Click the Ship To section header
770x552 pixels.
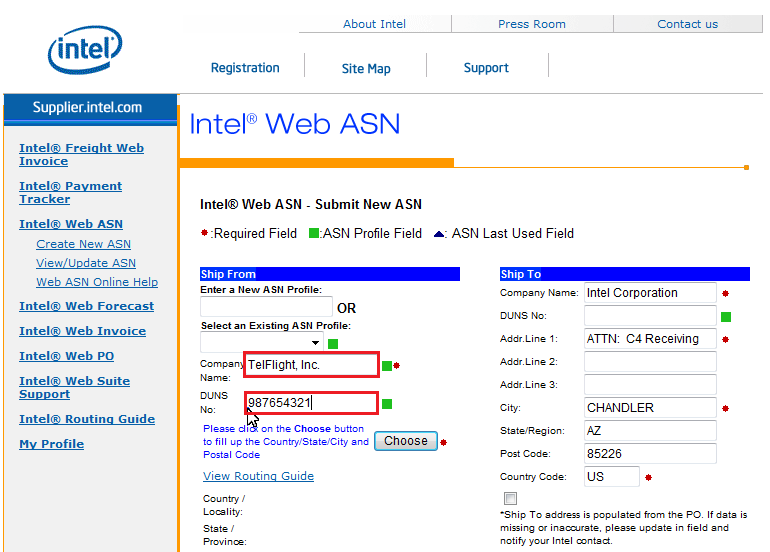[x=625, y=274]
